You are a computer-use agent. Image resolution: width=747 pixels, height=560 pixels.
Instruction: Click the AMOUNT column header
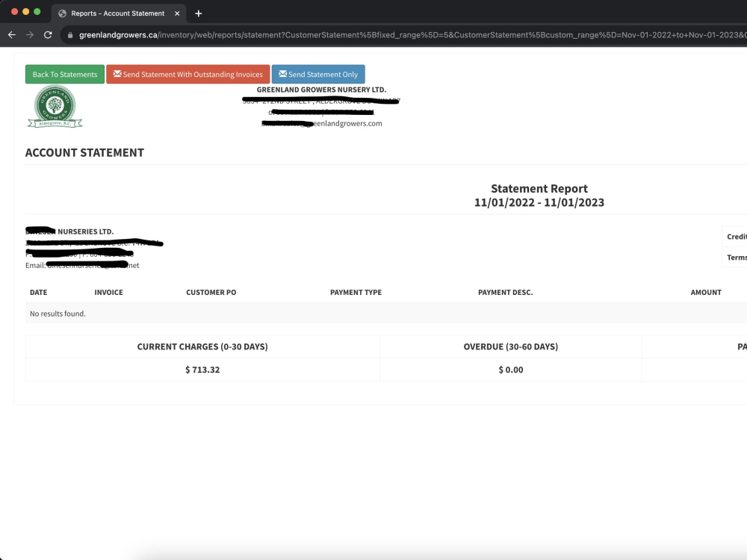click(x=706, y=293)
